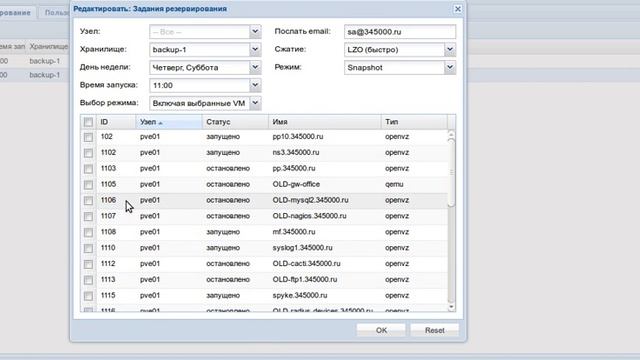Viewport: 640px width, 360px height.
Task: Open the Выбор режима dropdown
Action: [255, 103]
